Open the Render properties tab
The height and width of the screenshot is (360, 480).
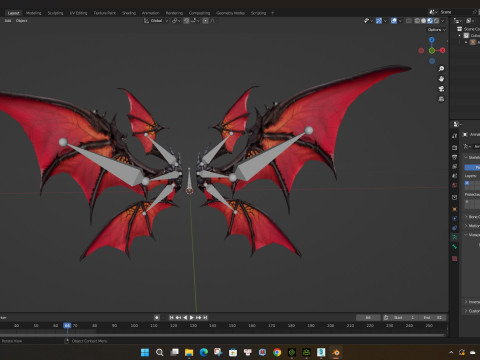(x=455, y=147)
